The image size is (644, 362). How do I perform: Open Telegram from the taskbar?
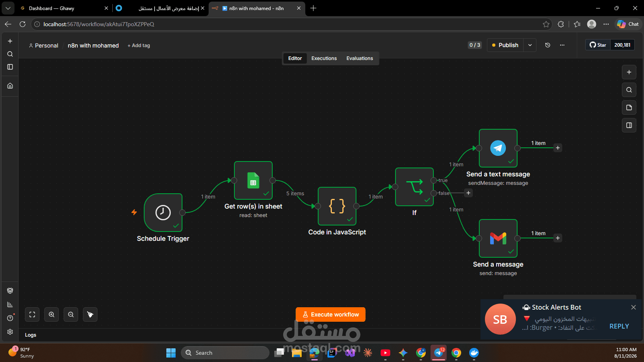[x=439, y=353]
